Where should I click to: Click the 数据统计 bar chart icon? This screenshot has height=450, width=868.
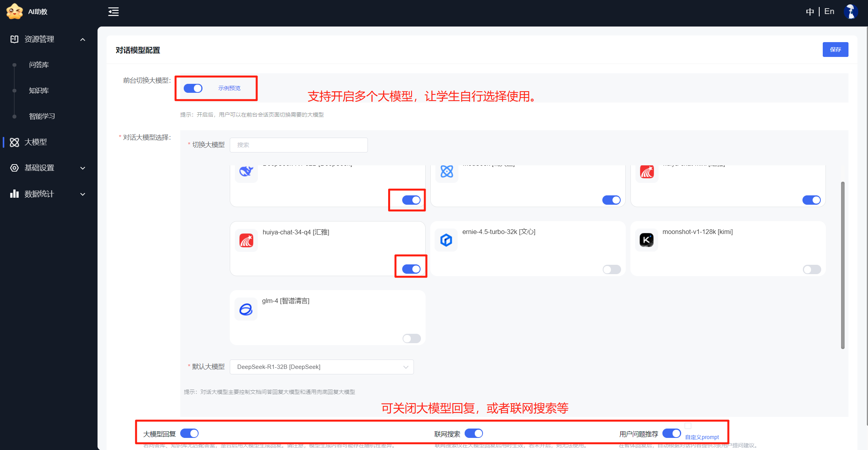(x=14, y=194)
